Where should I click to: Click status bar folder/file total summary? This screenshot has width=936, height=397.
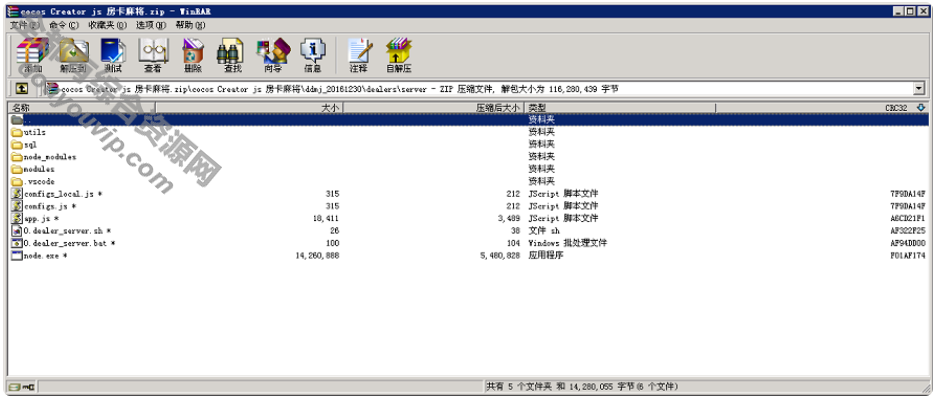(x=582, y=387)
